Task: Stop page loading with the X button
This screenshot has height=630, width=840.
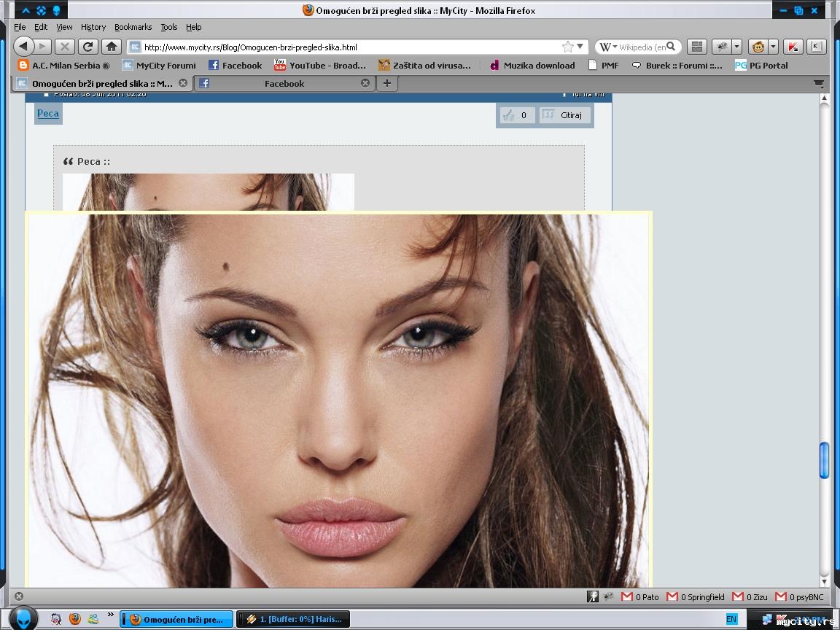Action: tap(65, 47)
